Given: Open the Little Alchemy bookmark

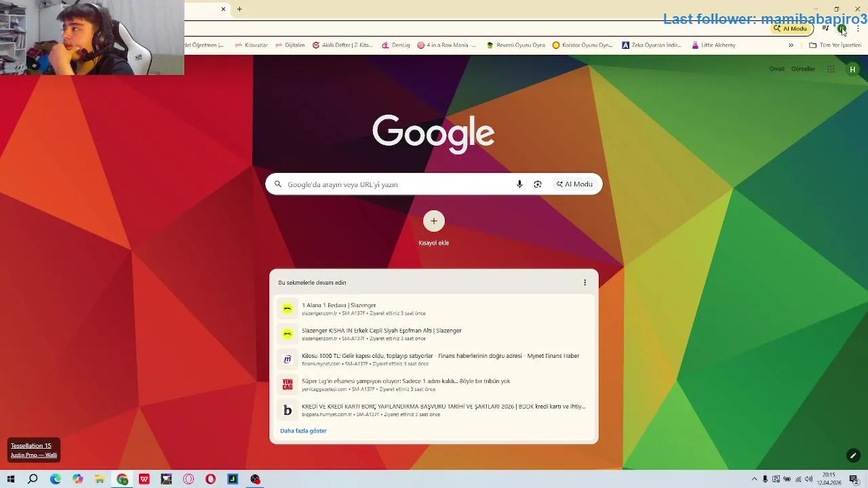Looking at the screenshot, I should pos(713,45).
